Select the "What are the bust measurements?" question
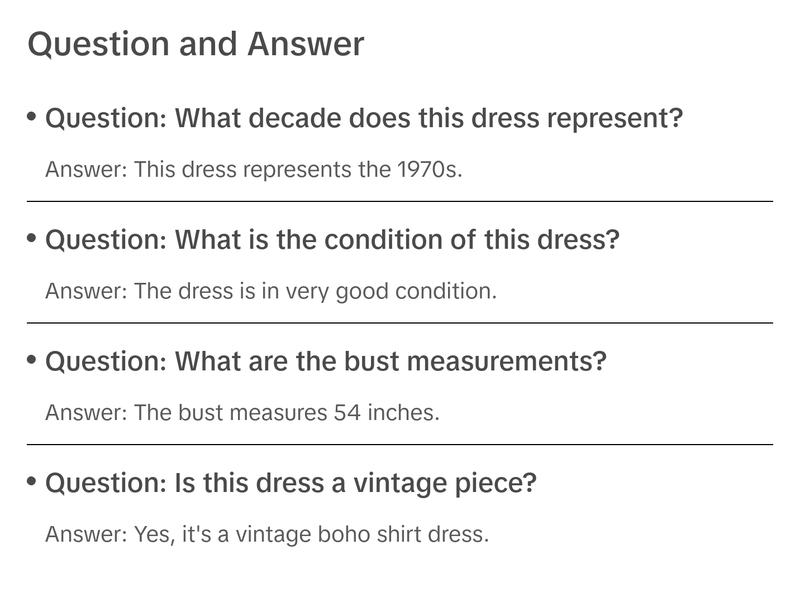The width and height of the screenshot is (800, 598). (326, 361)
